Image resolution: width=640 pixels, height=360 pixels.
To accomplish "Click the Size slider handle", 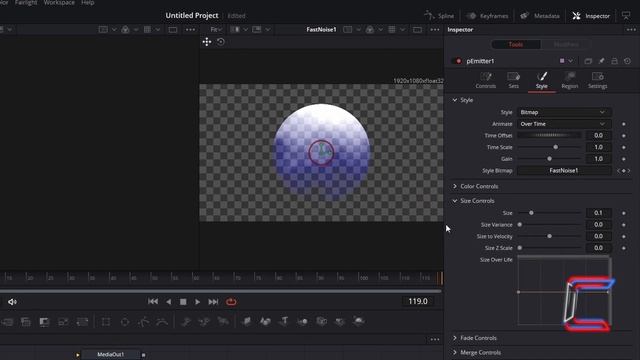I will point(531,213).
